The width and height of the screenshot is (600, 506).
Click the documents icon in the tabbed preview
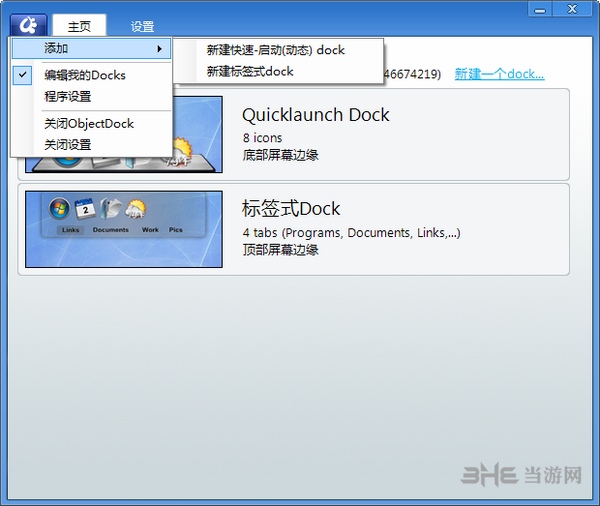[x=111, y=209]
